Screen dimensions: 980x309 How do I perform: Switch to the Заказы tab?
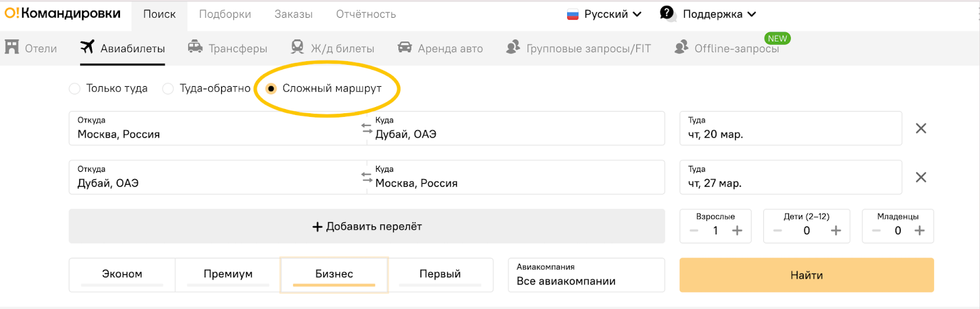(293, 14)
